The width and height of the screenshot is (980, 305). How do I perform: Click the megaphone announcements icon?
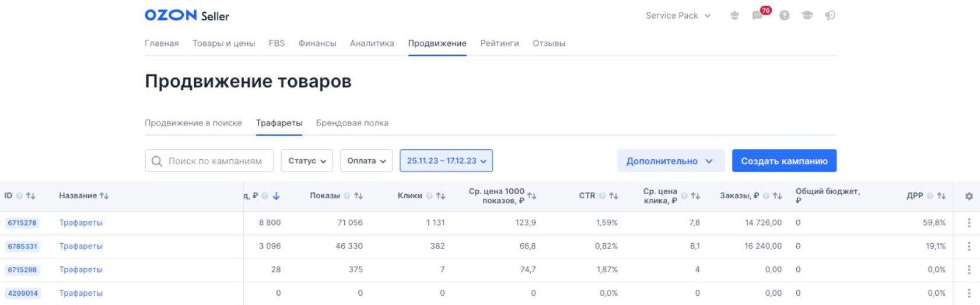[x=830, y=16]
